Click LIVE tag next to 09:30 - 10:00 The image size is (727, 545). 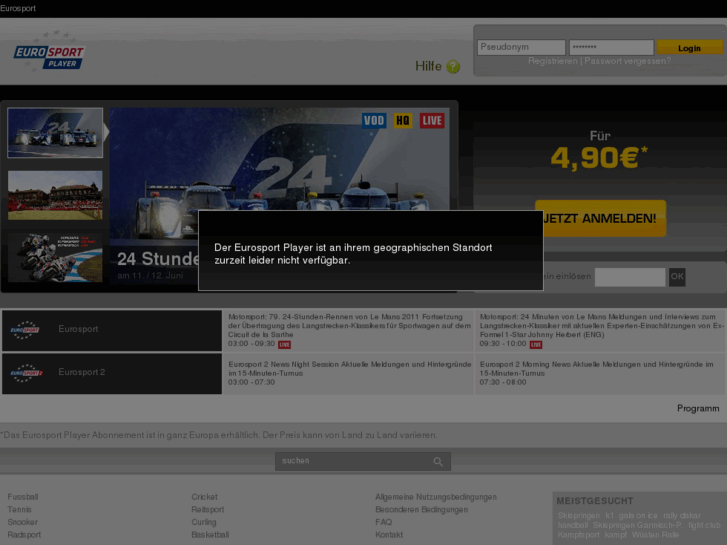pos(536,345)
